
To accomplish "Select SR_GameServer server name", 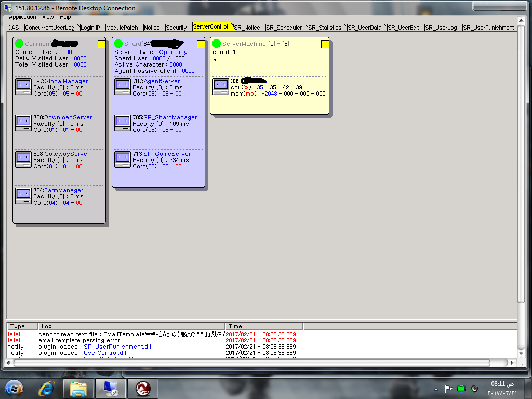I will click(167, 154).
